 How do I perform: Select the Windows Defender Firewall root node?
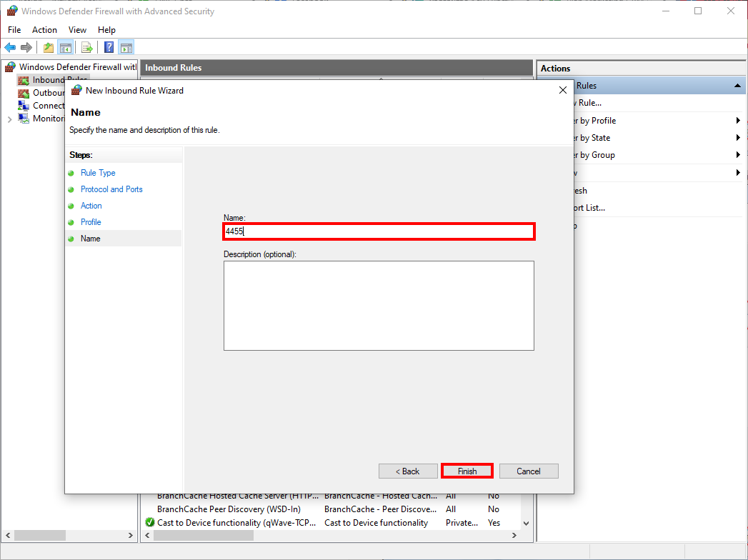[77, 66]
